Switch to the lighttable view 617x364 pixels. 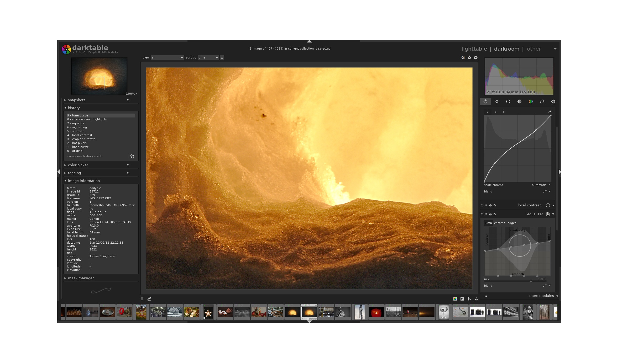click(474, 49)
